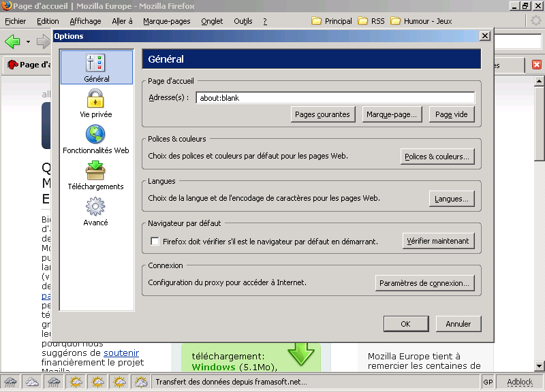Open the Téléchargements options category
The width and height of the screenshot is (545, 392).
(95, 176)
